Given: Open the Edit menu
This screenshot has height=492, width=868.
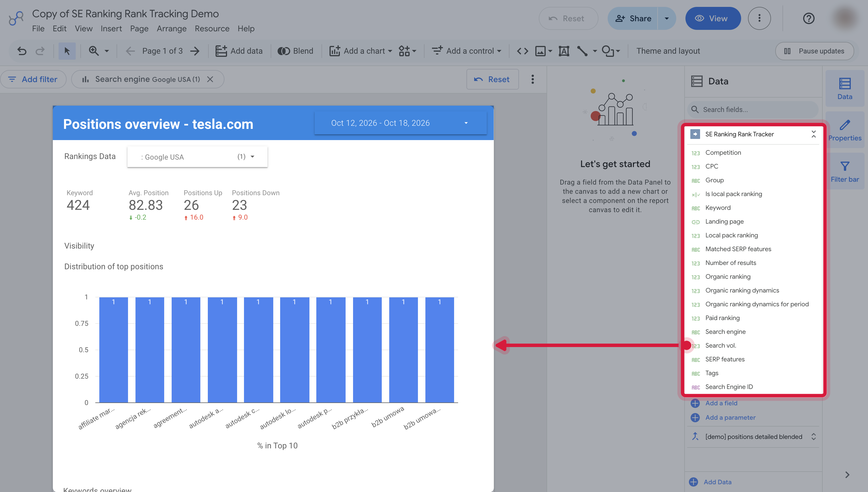Looking at the screenshot, I should point(59,29).
